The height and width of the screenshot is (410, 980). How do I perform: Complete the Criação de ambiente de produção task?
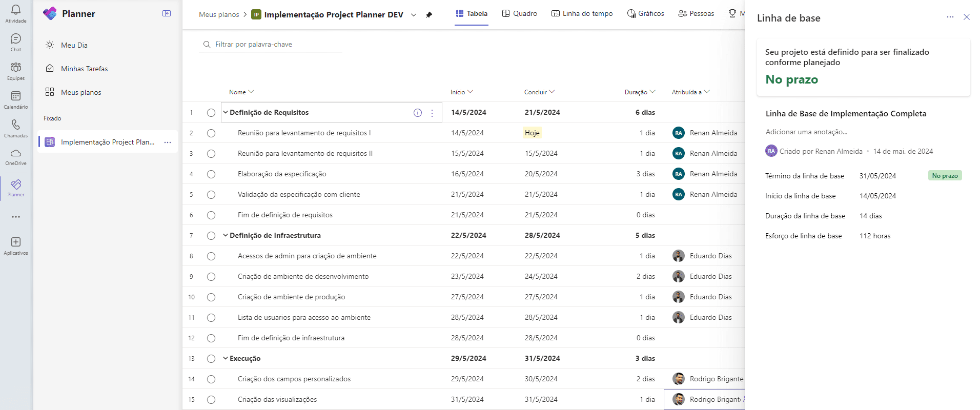211,297
